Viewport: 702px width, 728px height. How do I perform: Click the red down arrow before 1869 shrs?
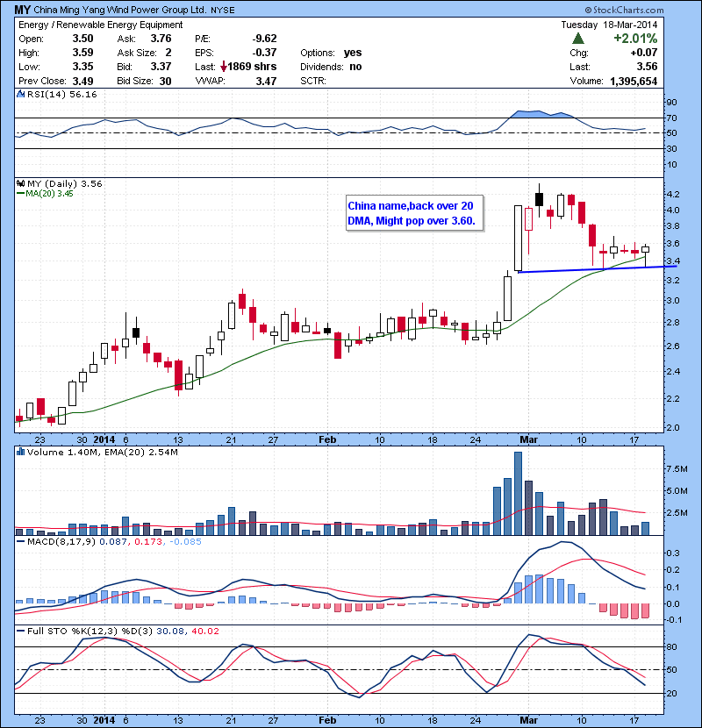click(224, 67)
